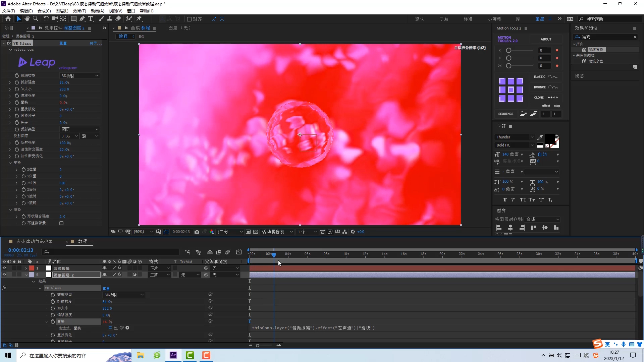Toggle the expression enable equals icon
The image size is (644, 362).
tap(110, 328)
